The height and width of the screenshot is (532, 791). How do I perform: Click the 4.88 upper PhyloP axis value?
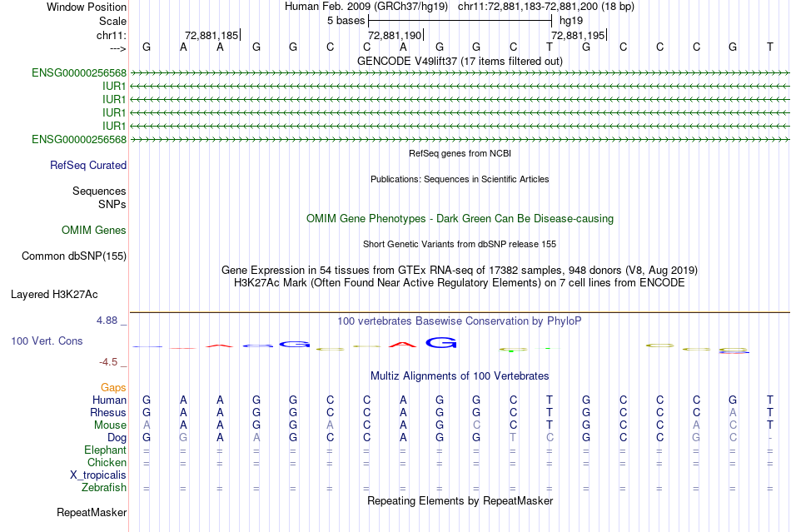[x=107, y=321]
